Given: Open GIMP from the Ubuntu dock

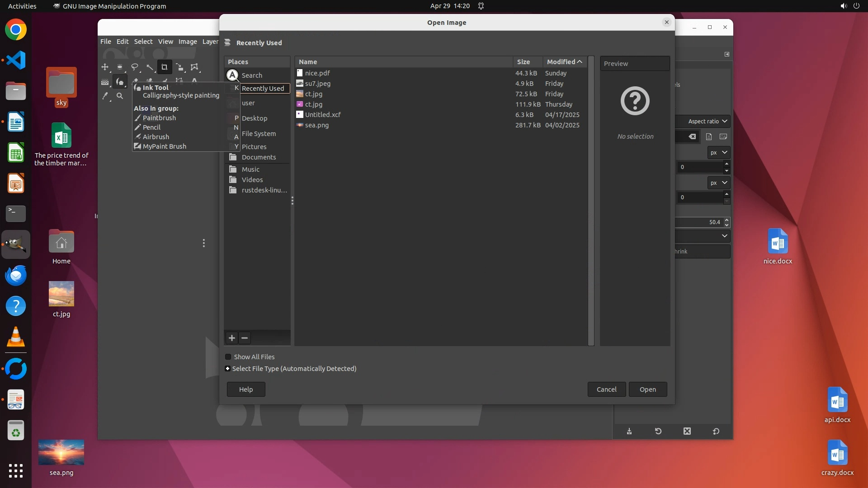Looking at the screenshot, I should (16, 244).
